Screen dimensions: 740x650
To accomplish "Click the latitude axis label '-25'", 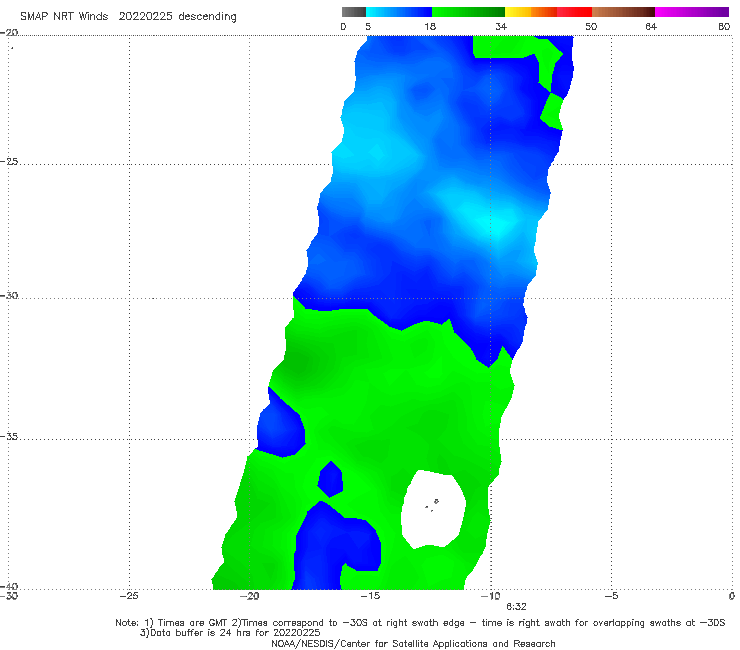I will [x=9, y=161].
